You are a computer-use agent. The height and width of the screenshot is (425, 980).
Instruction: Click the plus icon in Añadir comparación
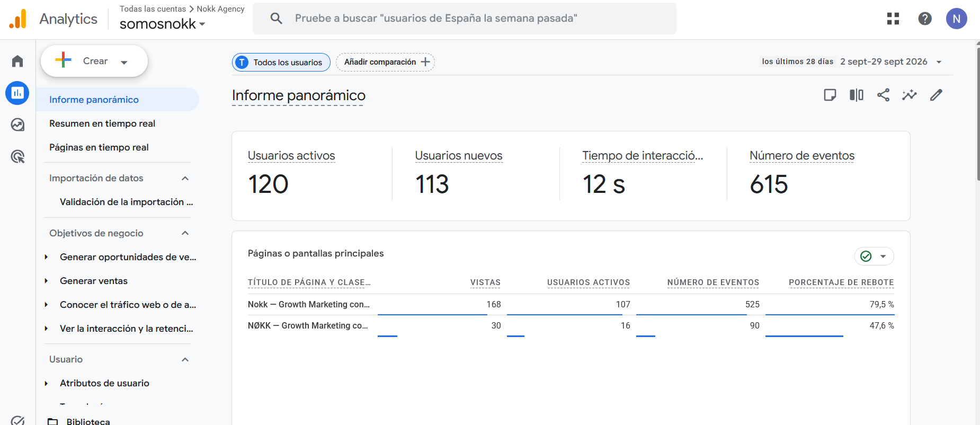[425, 62]
